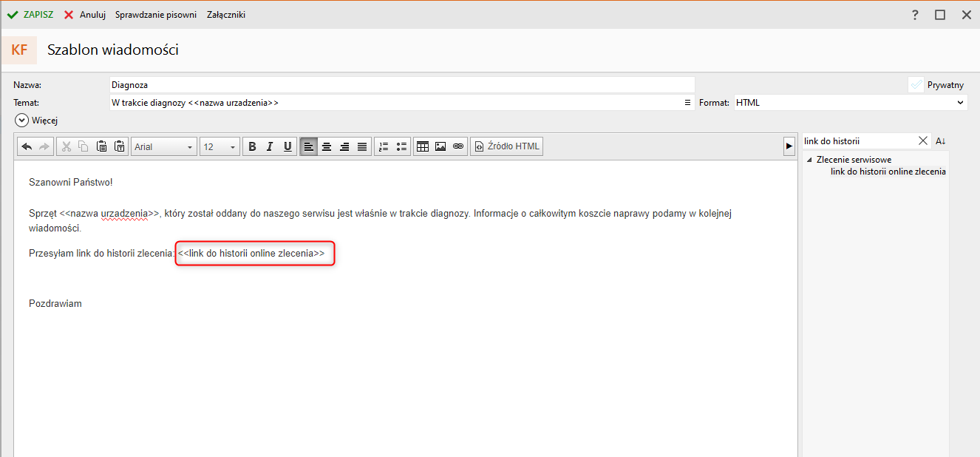Expand the Więcej section

[x=36, y=120]
